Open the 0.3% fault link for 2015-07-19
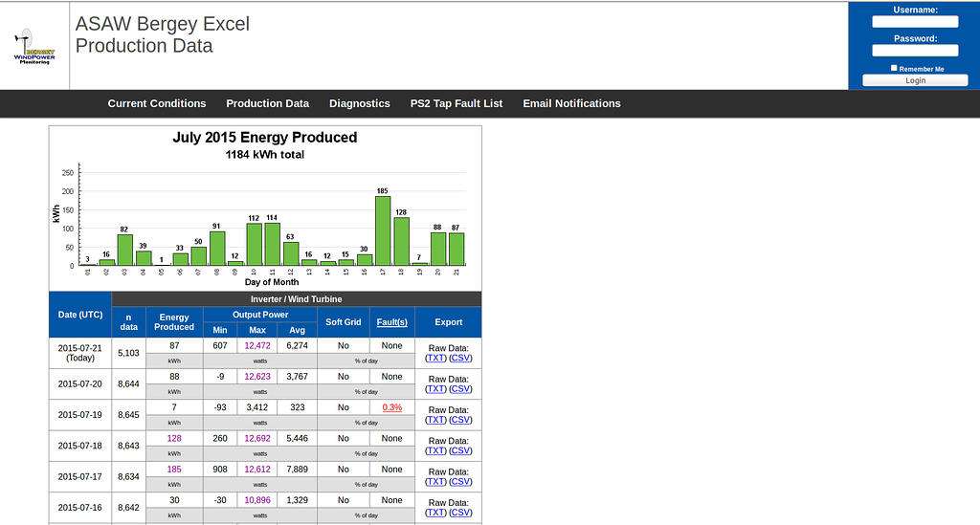This screenshot has height=525, width=980. 391,407
